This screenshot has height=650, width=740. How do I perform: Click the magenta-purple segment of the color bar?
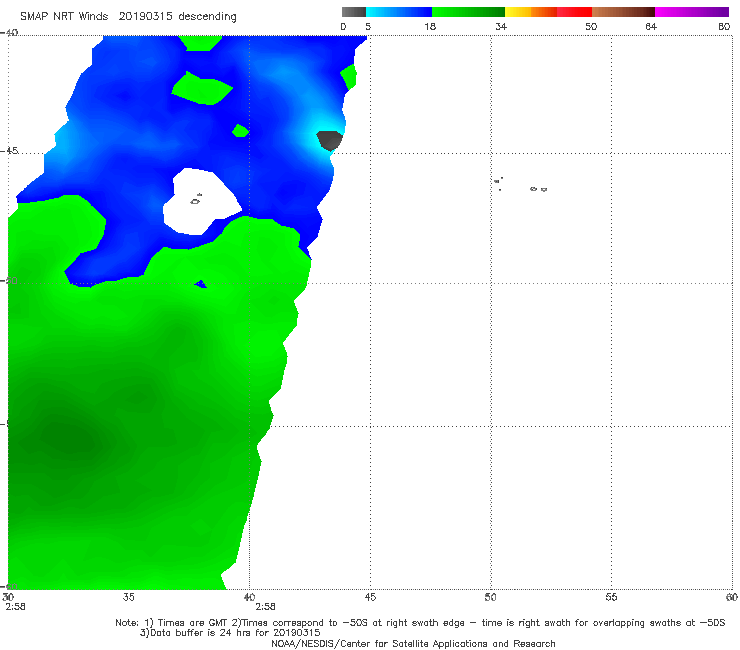pyautogui.click(x=691, y=12)
